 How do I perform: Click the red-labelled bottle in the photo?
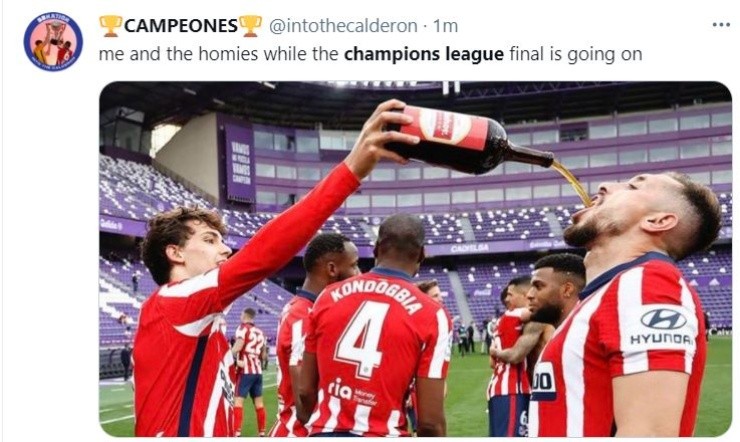[x=470, y=140]
